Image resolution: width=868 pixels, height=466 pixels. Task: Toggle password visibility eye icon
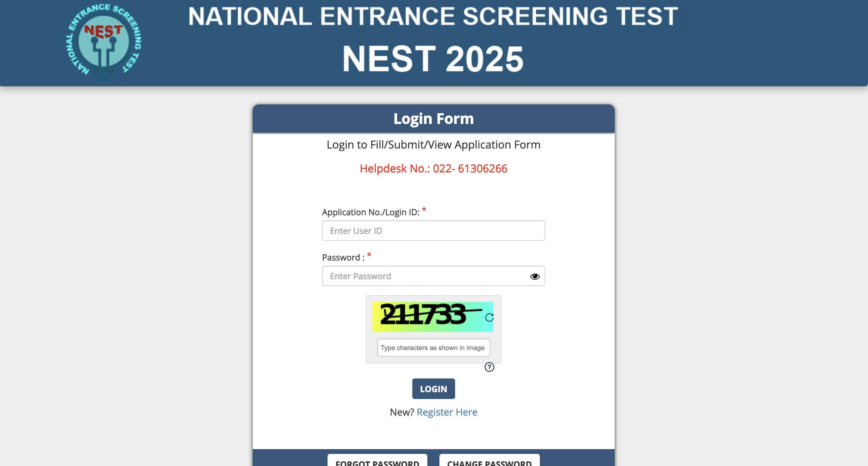535,276
